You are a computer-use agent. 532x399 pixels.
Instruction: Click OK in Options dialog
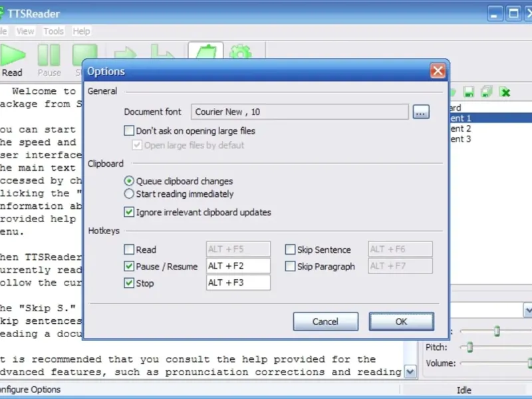(x=402, y=321)
